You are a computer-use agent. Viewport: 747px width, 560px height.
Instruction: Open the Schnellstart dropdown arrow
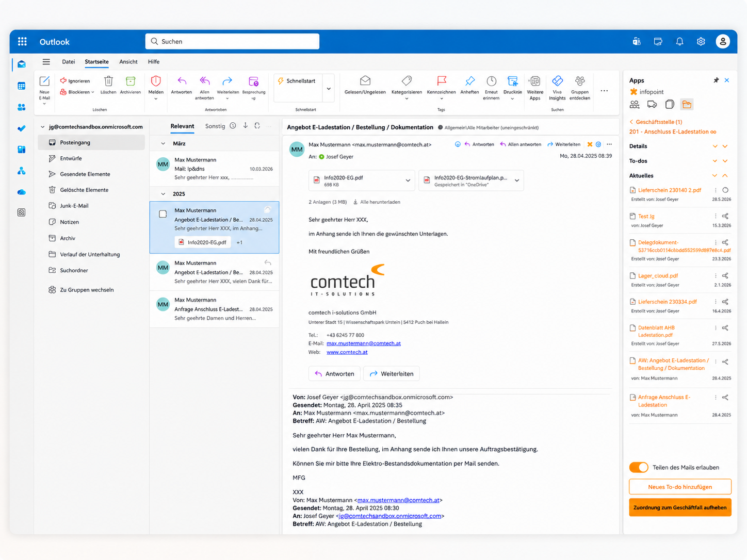coord(329,89)
